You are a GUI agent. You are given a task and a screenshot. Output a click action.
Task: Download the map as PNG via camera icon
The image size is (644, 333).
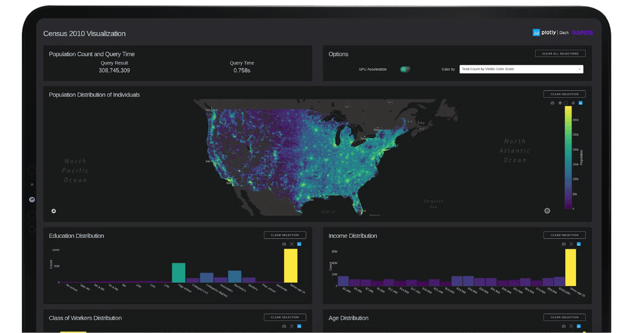[552, 103]
